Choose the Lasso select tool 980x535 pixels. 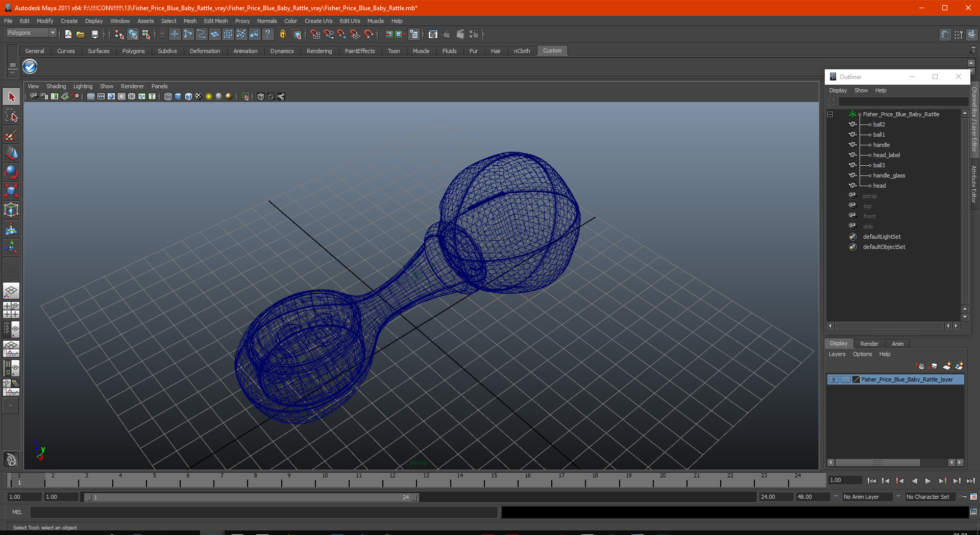click(11, 116)
